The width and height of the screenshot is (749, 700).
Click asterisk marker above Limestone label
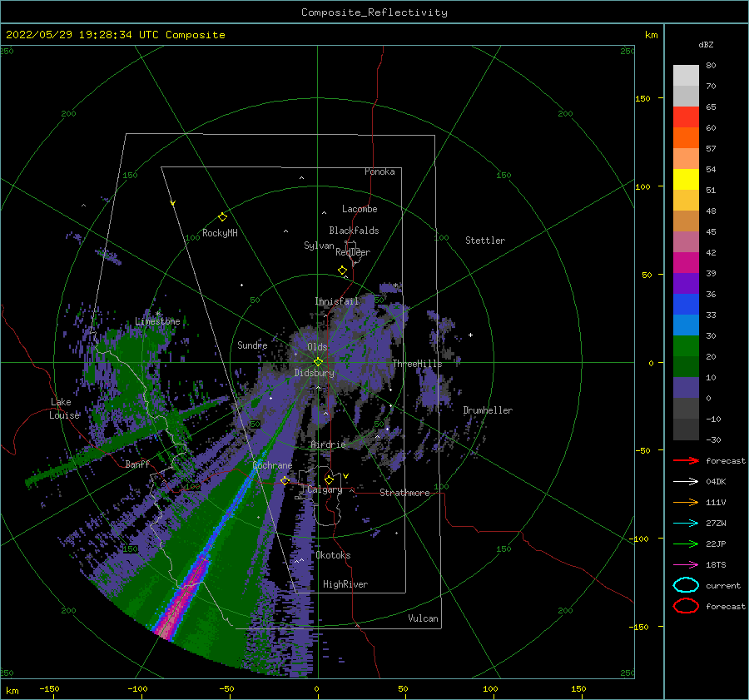pos(157,314)
